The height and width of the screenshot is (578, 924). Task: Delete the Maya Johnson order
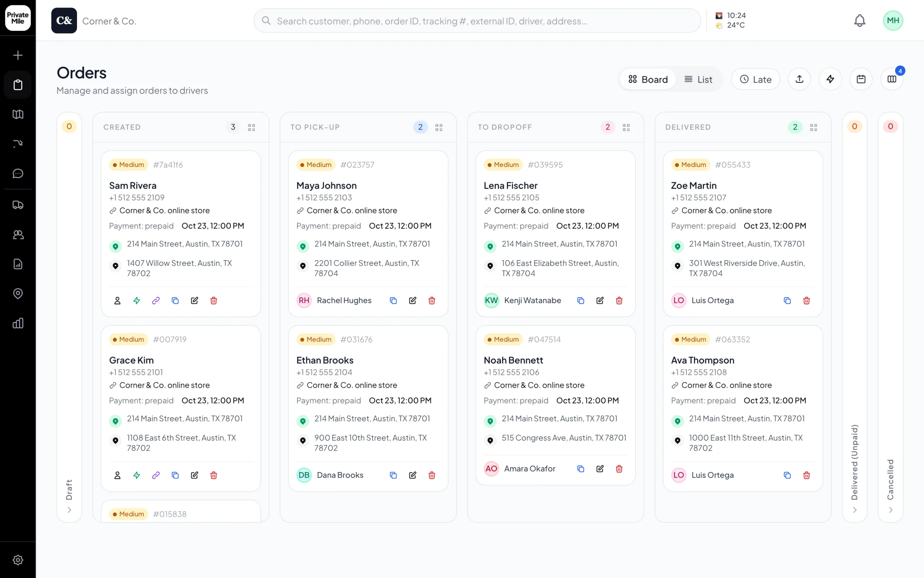[x=432, y=301]
